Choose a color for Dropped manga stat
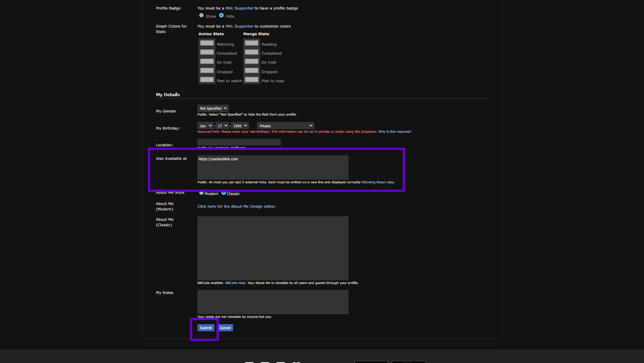Viewport: 644px width, 363px height. pos(251,70)
